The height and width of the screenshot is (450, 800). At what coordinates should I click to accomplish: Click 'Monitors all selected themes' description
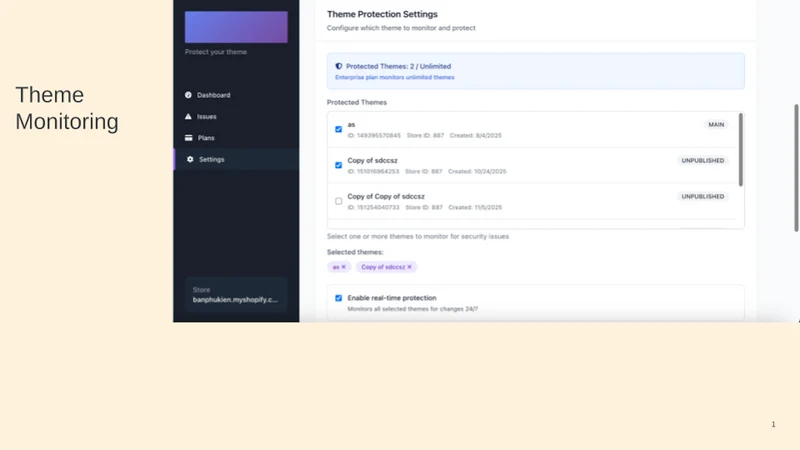click(x=412, y=309)
